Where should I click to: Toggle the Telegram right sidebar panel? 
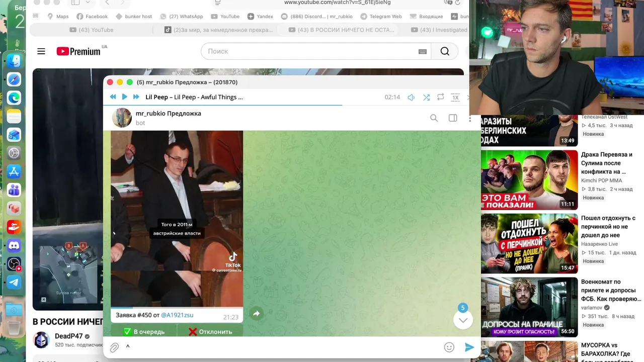pyautogui.click(x=453, y=118)
